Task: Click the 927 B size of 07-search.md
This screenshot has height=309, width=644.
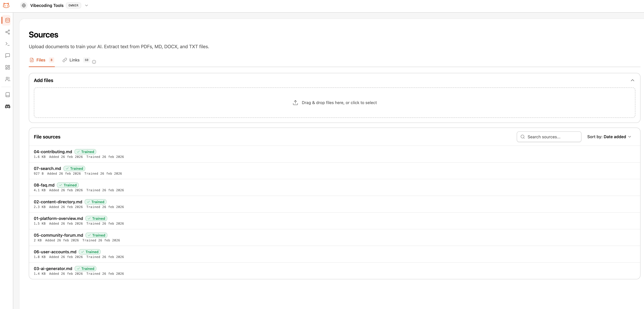Action: [39, 174]
